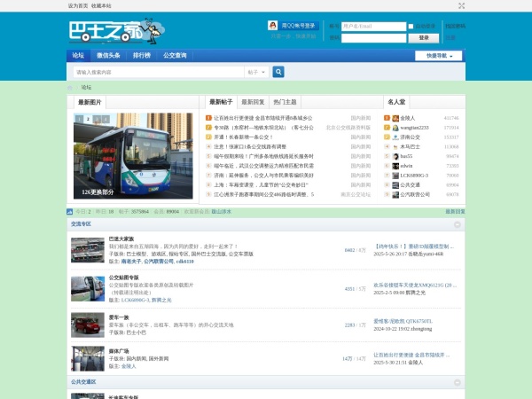Collapse the 公共交通区 section
The height and width of the screenshot is (399, 532).
click(458, 382)
